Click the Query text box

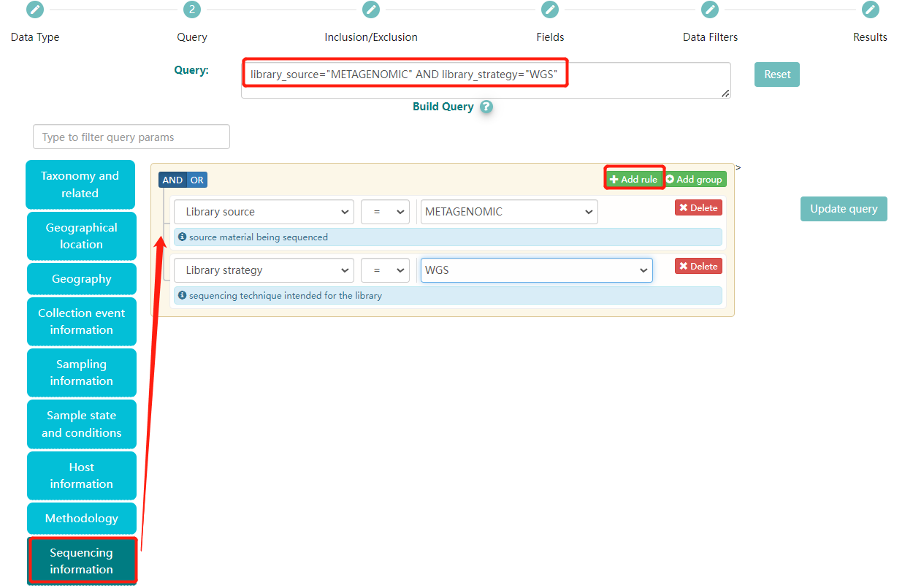point(486,80)
